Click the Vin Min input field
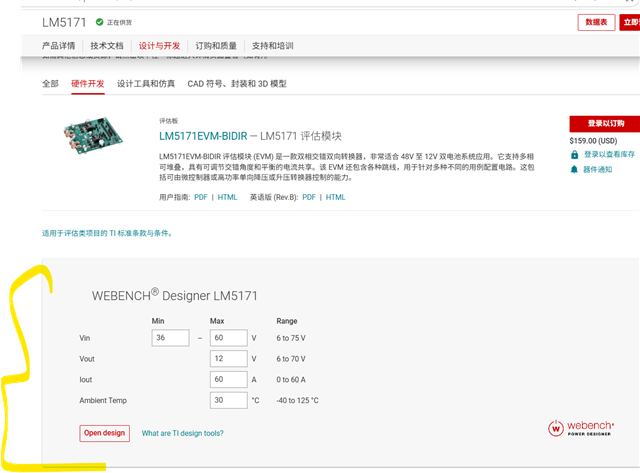This screenshot has height=473, width=640. pyautogui.click(x=170, y=338)
